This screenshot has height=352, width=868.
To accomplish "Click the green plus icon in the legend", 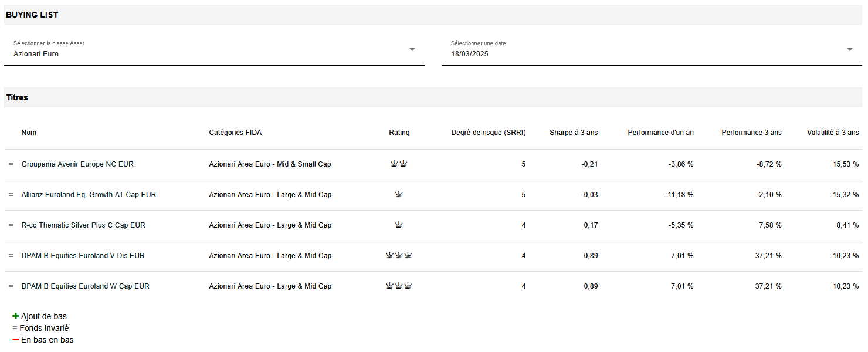I will click(16, 316).
